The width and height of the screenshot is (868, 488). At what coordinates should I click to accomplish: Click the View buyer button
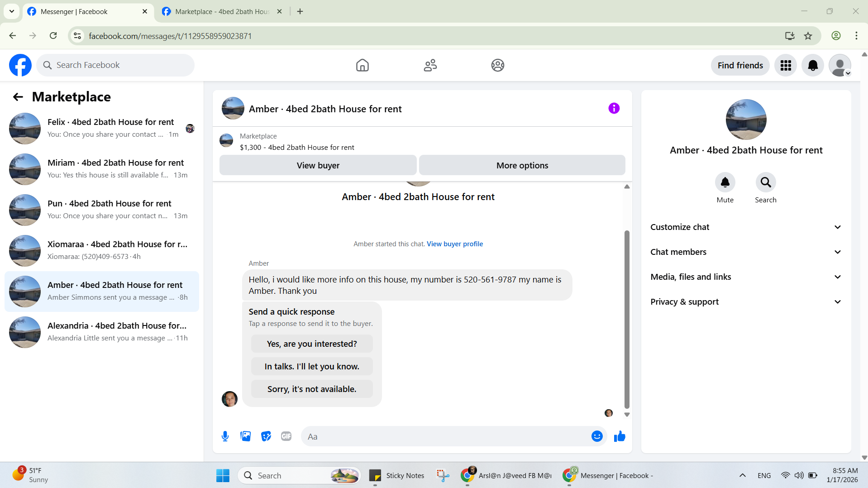click(318, 165)
